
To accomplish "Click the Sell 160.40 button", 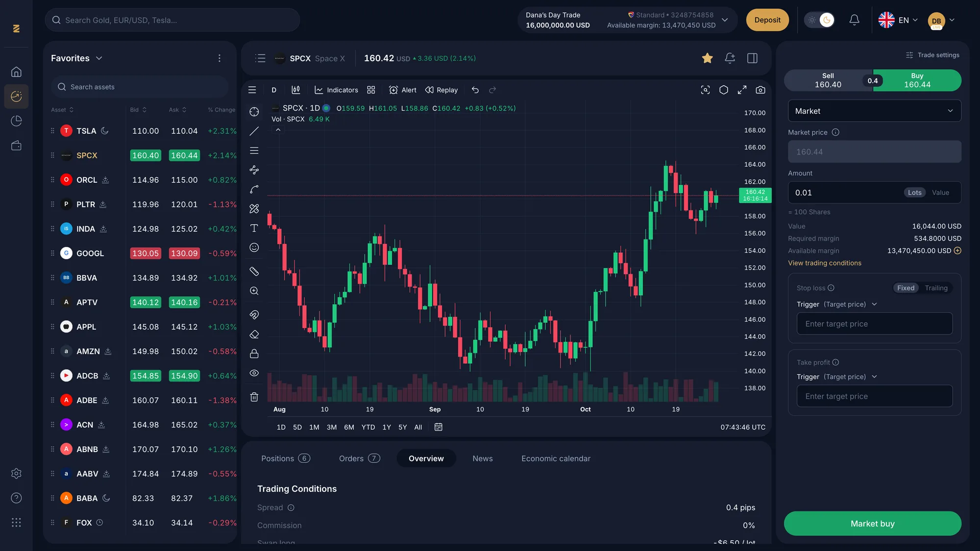I will click(828, 81).
